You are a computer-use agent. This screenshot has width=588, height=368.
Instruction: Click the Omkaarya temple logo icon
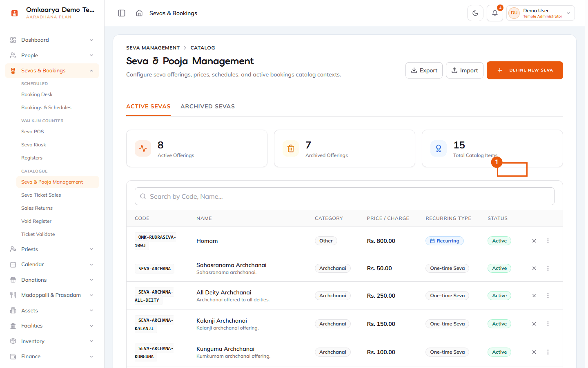[x=15, y=13]
